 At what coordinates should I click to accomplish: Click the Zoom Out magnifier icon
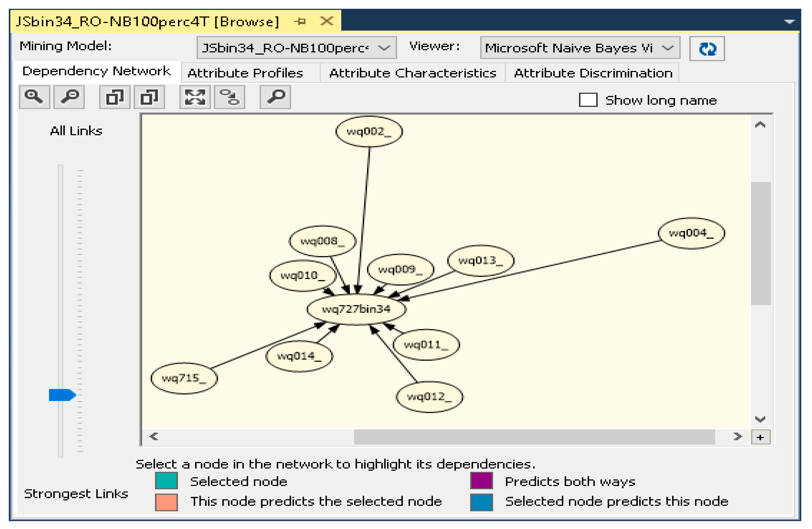[x=69, y=97]
